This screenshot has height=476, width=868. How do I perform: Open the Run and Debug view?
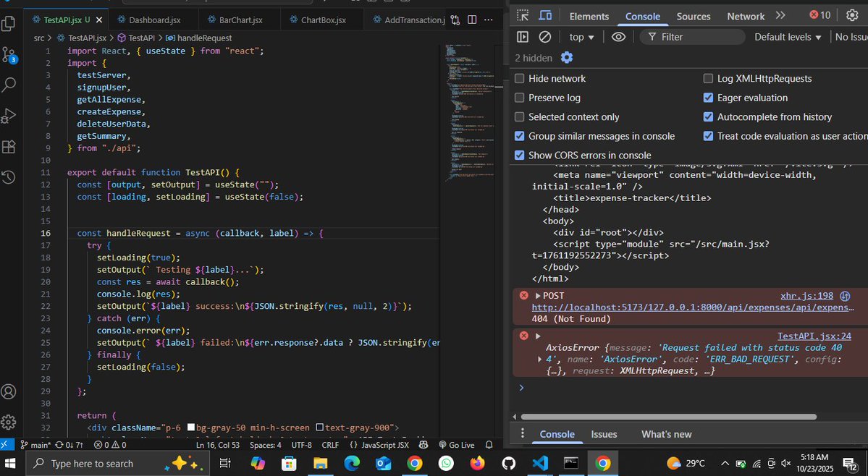[x=8, y=116]
